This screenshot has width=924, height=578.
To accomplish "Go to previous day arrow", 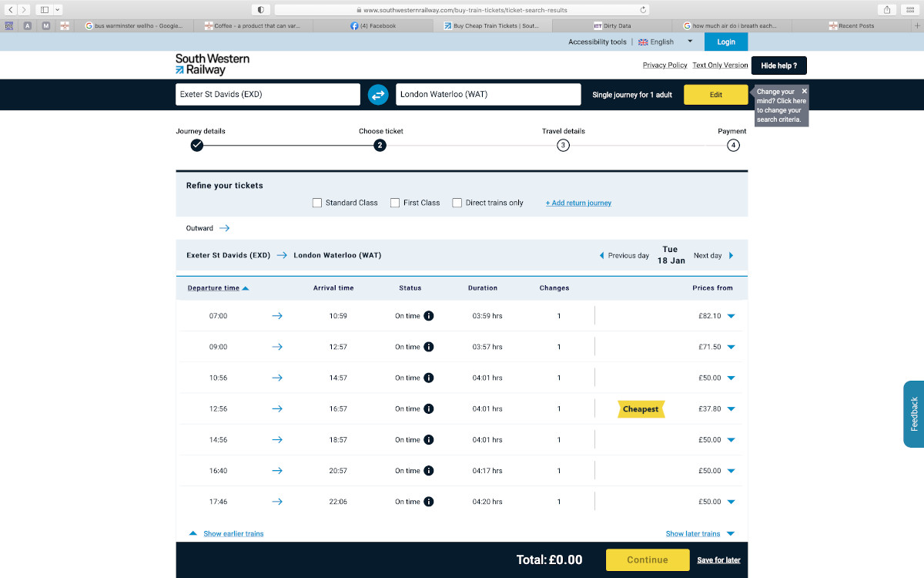I will [x=602, y=256].
